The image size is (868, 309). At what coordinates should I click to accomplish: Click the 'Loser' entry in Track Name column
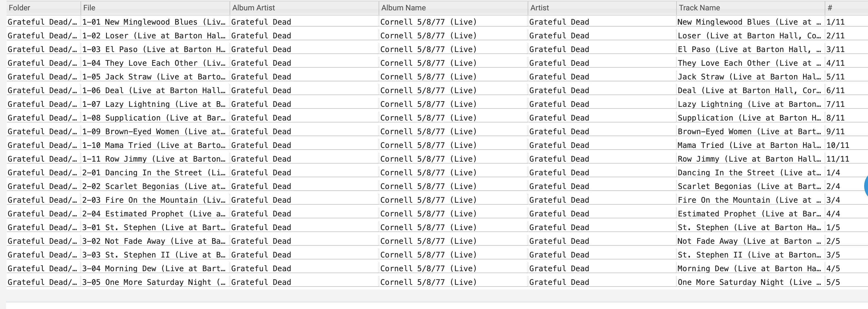[x=749, y=36]
